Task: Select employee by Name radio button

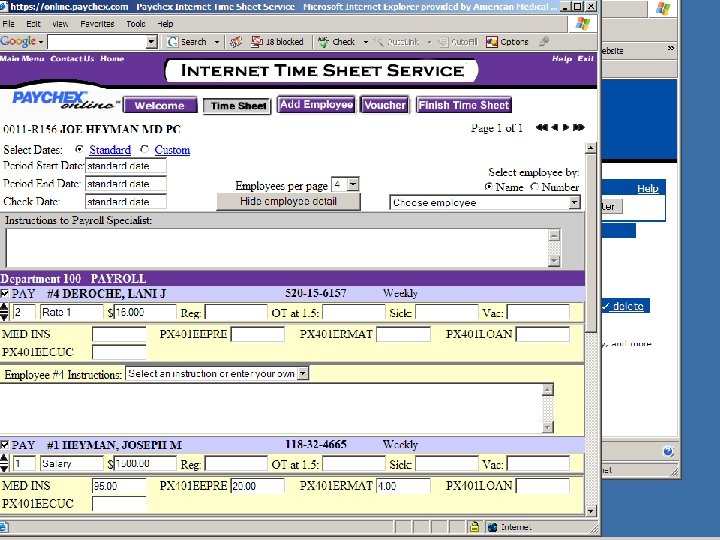Action: click(489, 187)
